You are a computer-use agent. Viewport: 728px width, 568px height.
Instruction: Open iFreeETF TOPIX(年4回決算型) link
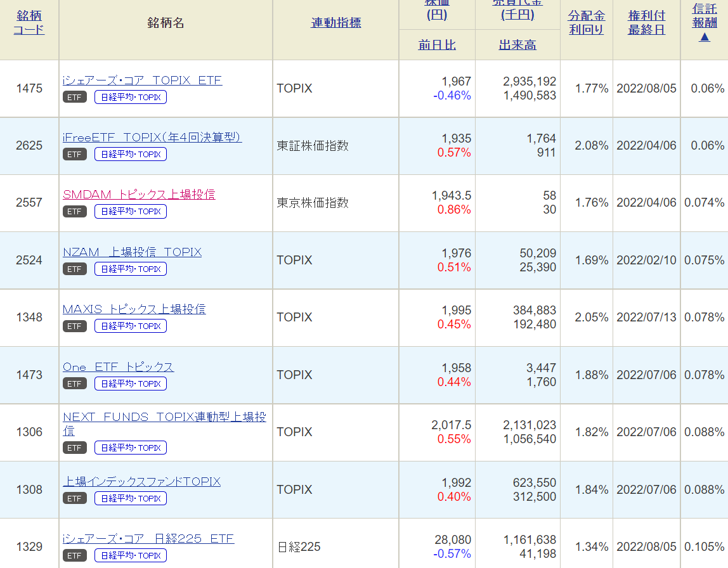152,138
